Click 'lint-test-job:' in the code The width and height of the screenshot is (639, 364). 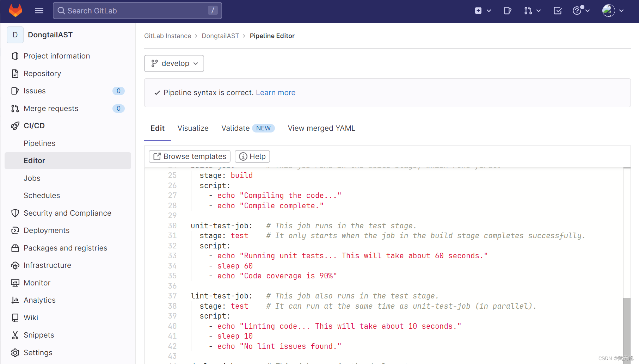pyautogui.click(x=222, y=296)
